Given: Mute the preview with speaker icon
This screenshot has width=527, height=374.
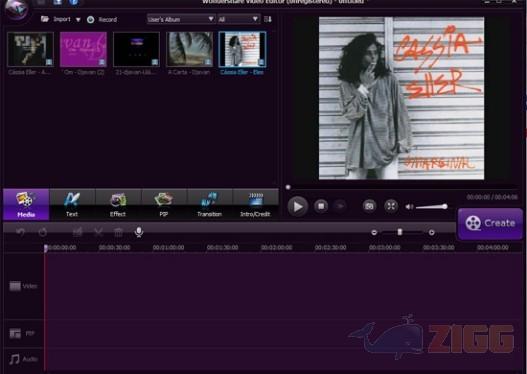Looking at the screenshot, I should [x=409, y=207].
